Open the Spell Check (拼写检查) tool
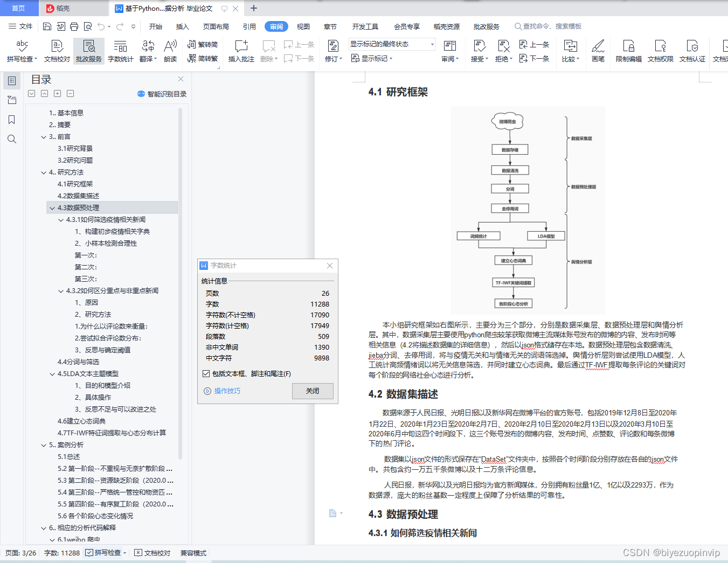The width and height of the screenshot is (728, 563). [x=22, y=51]
